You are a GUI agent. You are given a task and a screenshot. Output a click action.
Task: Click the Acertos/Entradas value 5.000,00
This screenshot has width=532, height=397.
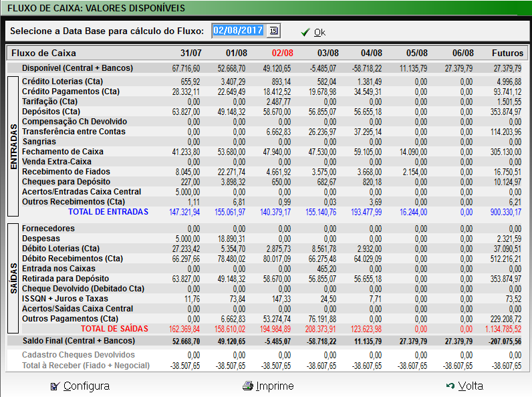click(x=188, y=192)
